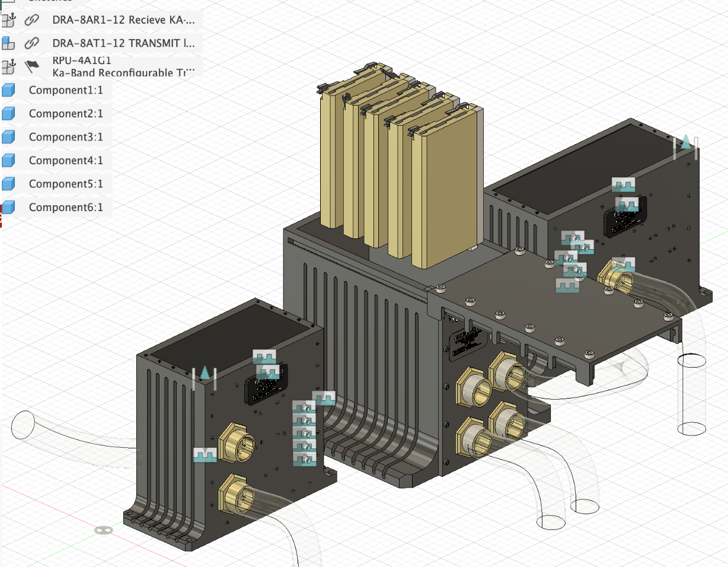The image size is (728, 567).
Task: Click the flag icon on the RPU-4A1G1 row
Action: tap(31, 67)
